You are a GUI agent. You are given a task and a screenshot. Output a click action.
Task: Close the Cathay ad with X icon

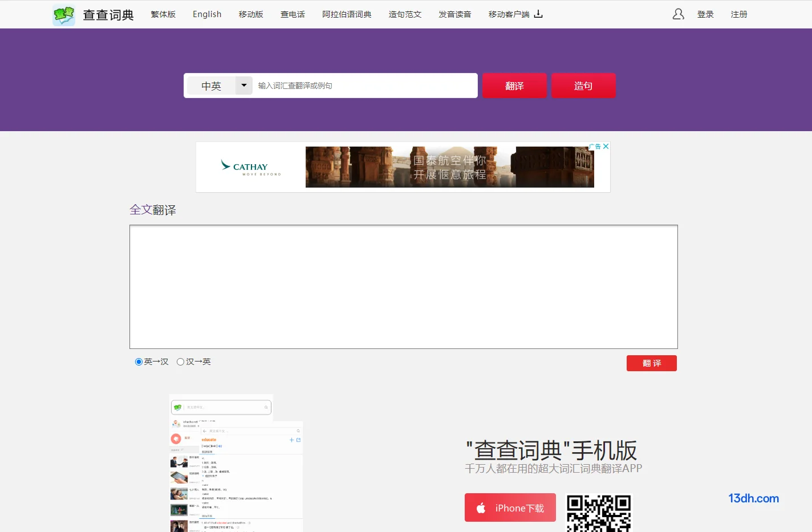[606, 147]
